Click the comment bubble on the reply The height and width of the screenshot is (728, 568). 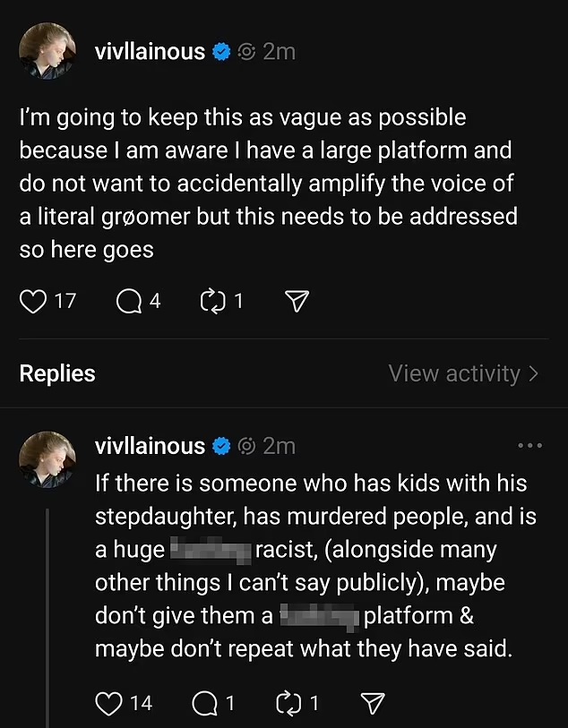point(204,703)
